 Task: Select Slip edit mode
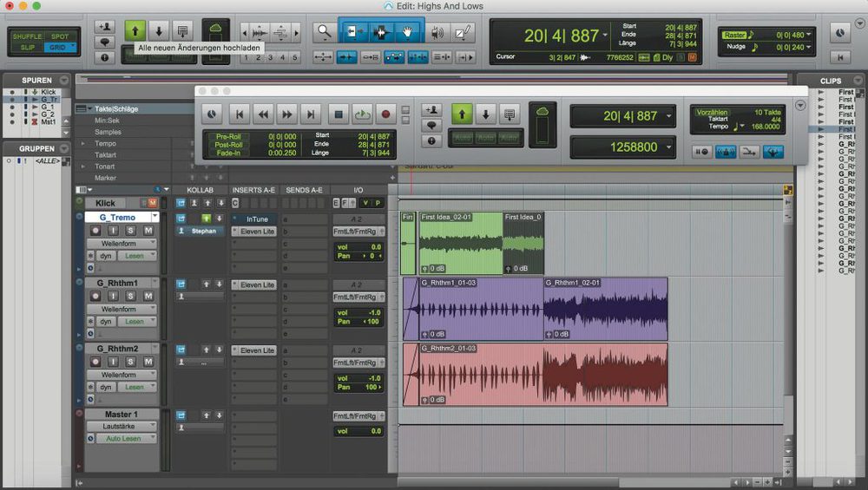(x=27, y=48)
